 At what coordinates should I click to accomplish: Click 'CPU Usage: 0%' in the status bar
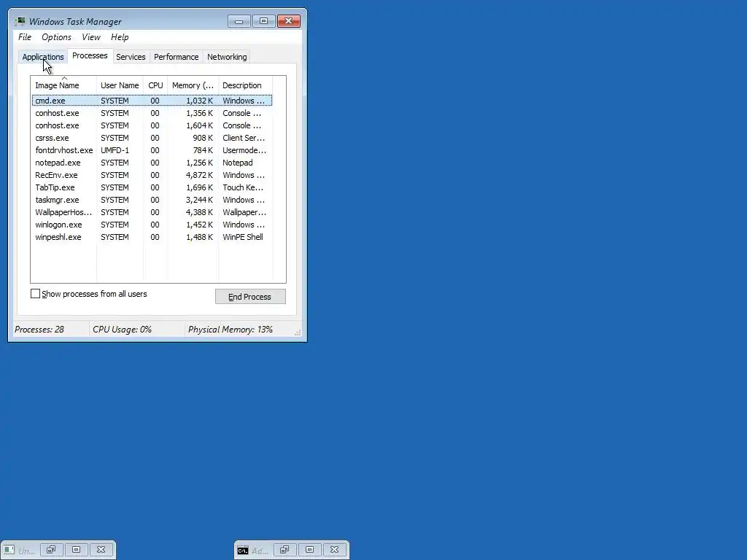[x=122, y=330]
